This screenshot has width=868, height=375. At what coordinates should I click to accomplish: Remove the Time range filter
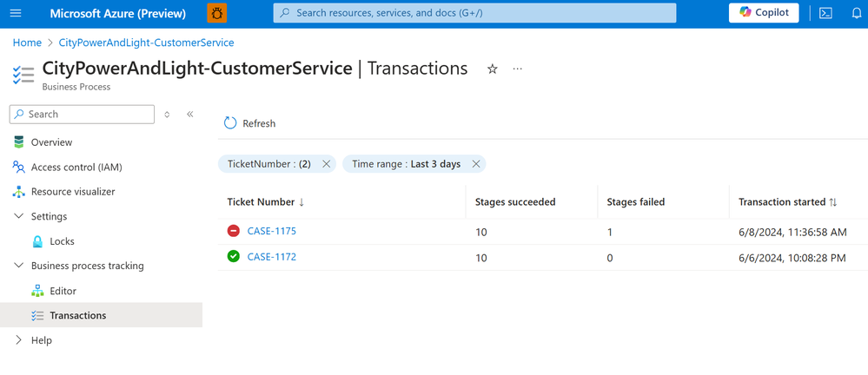475,164
